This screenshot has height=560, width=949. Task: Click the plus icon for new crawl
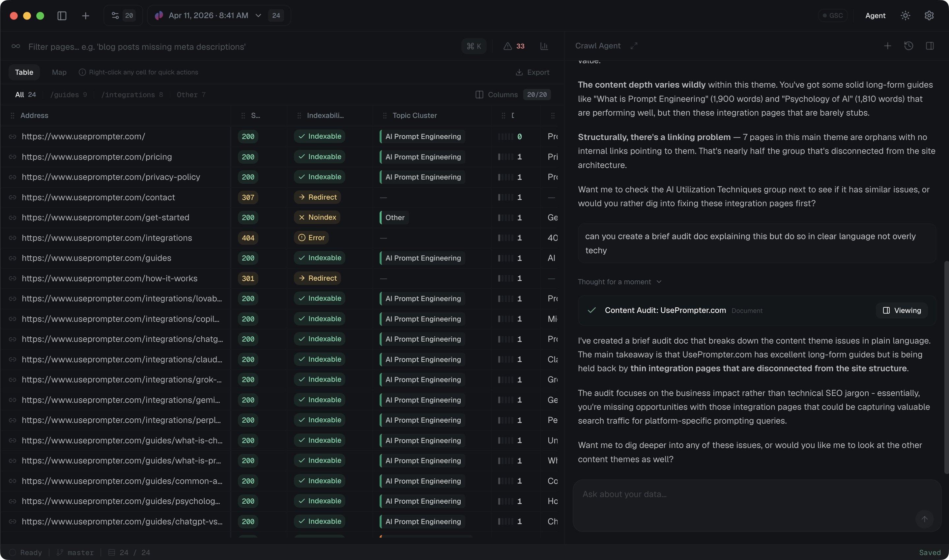coord(86,15)
